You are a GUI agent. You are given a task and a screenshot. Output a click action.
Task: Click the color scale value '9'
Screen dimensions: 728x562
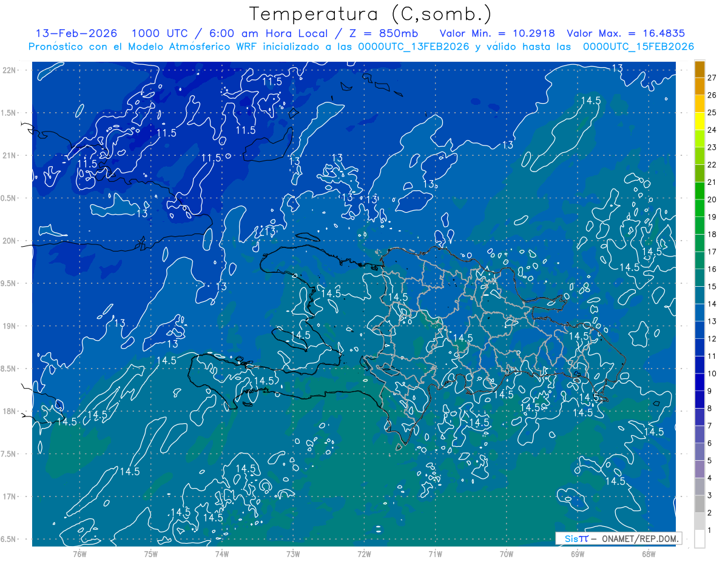(x=709, y=391)
